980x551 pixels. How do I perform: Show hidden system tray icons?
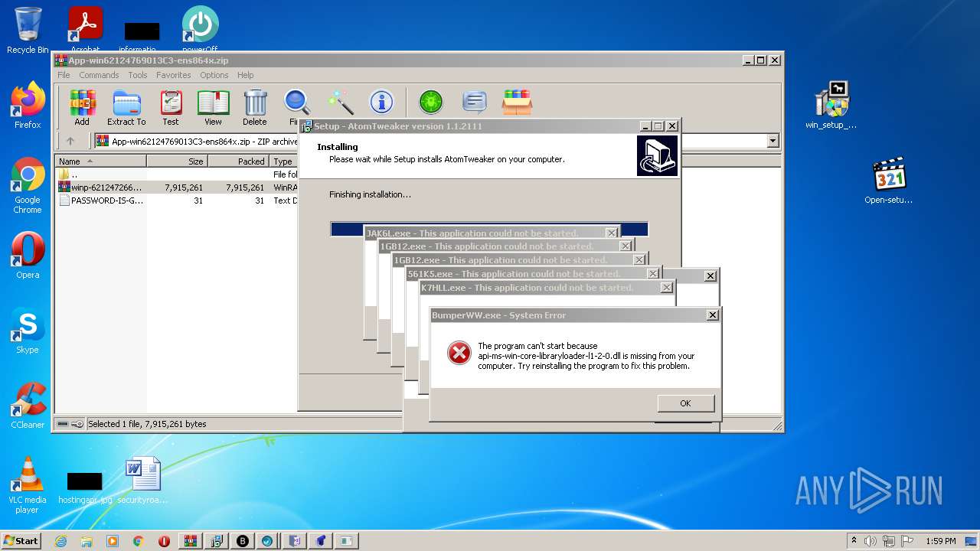pyautogui.click(x=854, y=540)
